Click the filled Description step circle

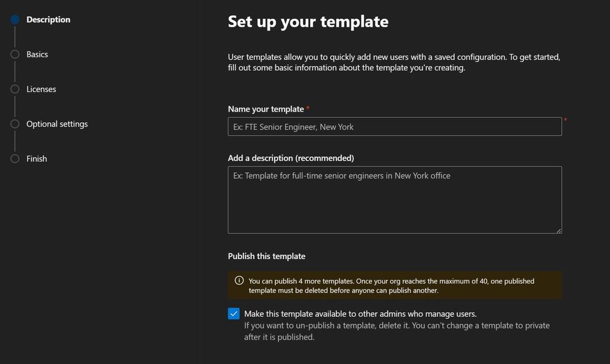tap(15, 20)
